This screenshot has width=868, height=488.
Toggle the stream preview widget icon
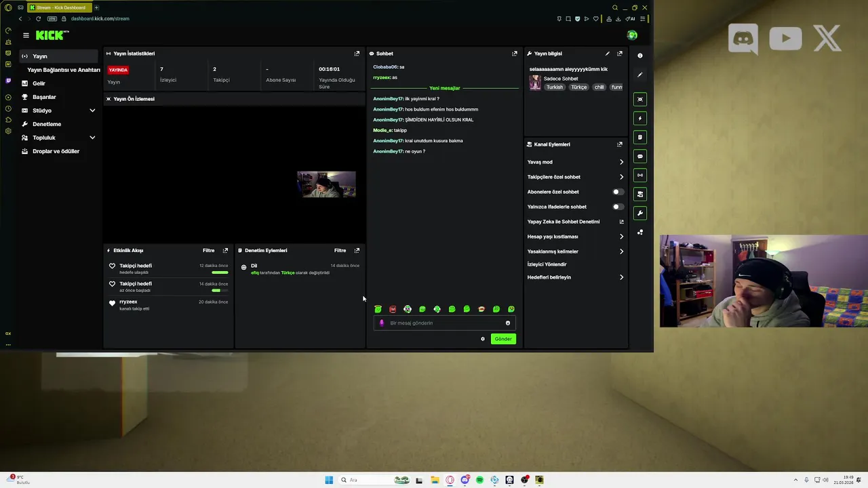[x=640, y=100]
